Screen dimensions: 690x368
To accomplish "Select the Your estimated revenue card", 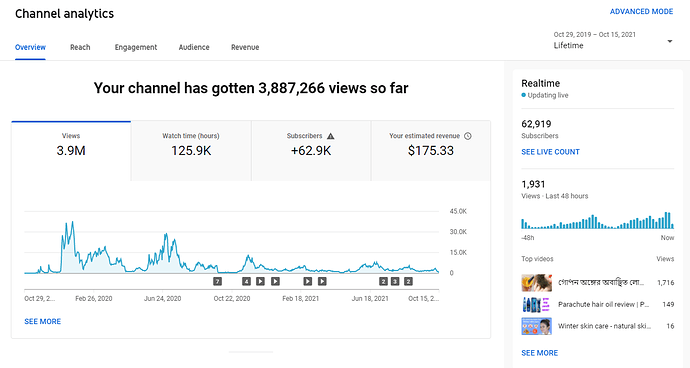I will (x=430, y=151).
